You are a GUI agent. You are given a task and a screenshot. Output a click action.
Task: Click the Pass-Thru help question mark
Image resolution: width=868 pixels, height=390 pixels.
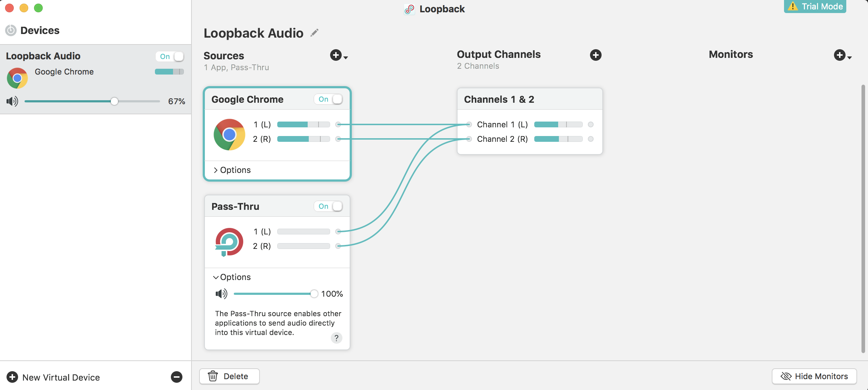coord(336,338)
